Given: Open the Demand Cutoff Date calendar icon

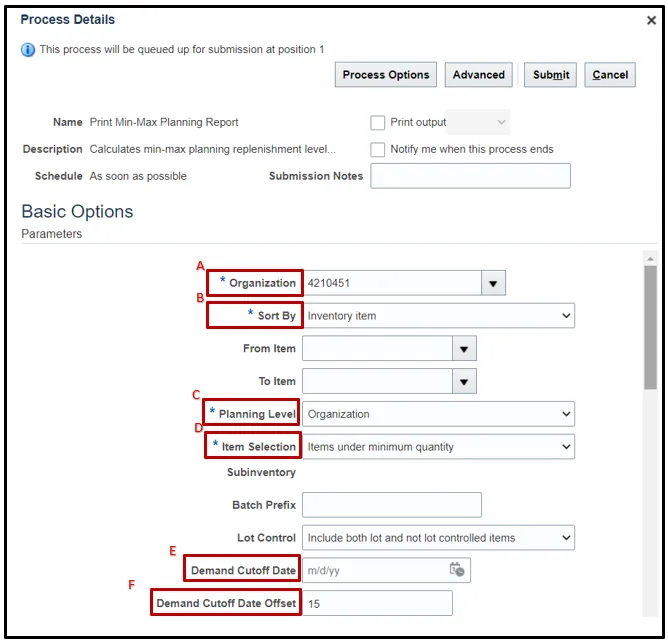Looking at the screenshot, I should [x=457, y=570].
